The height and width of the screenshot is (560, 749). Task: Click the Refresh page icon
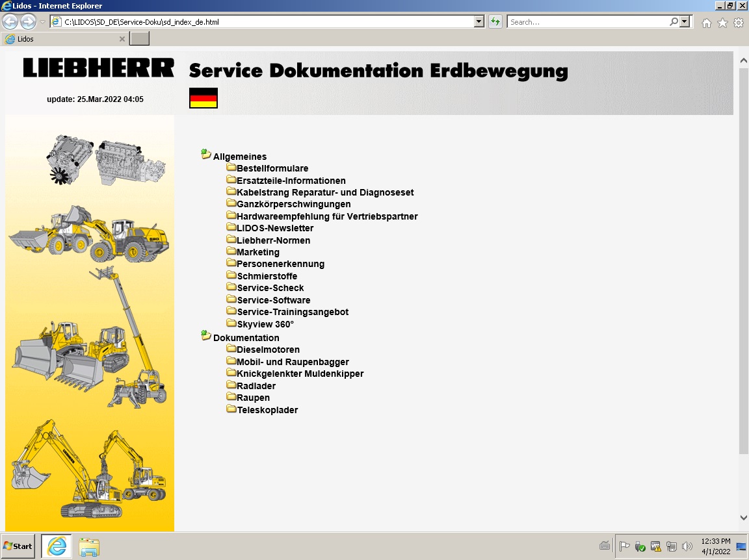click(x=495, y=22)
